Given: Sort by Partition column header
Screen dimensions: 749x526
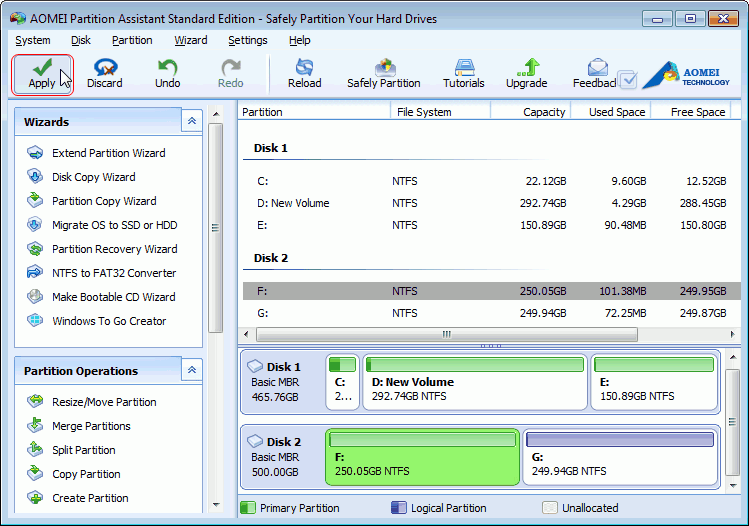Looking at the screenshot, I should point(314,112).
